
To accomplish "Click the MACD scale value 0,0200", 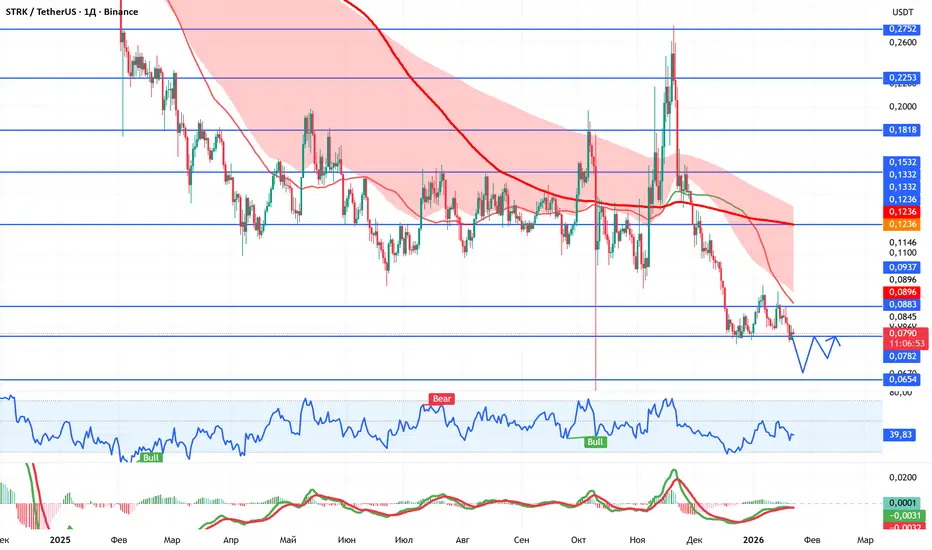I will [903, 477].
